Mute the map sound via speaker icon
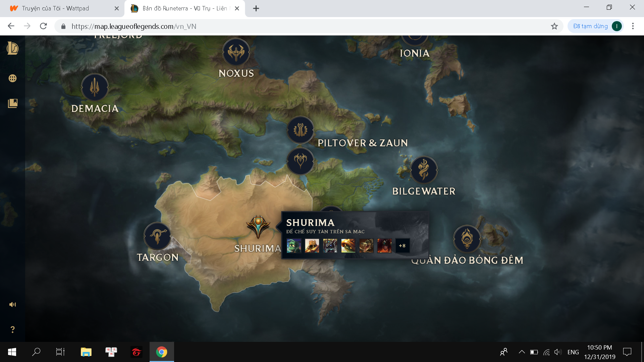The image size is (644, 362). (12, 304)
